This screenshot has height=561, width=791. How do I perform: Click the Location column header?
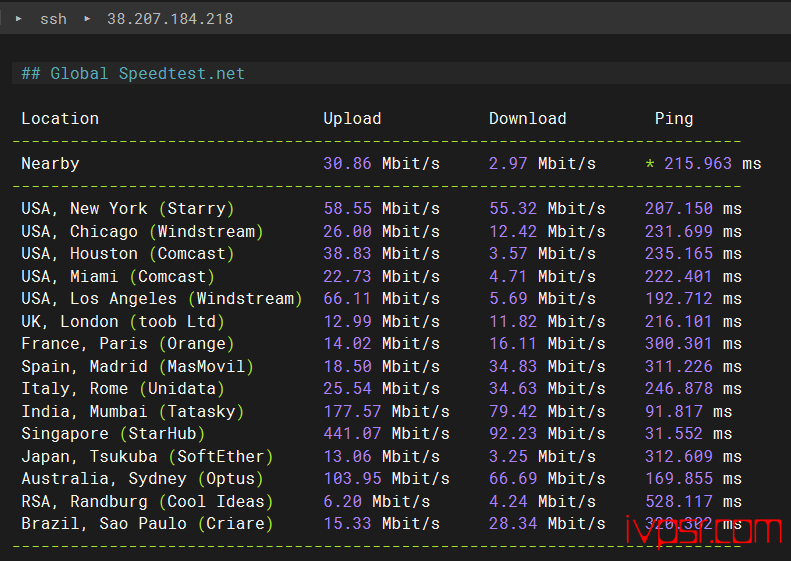point(60,119)
